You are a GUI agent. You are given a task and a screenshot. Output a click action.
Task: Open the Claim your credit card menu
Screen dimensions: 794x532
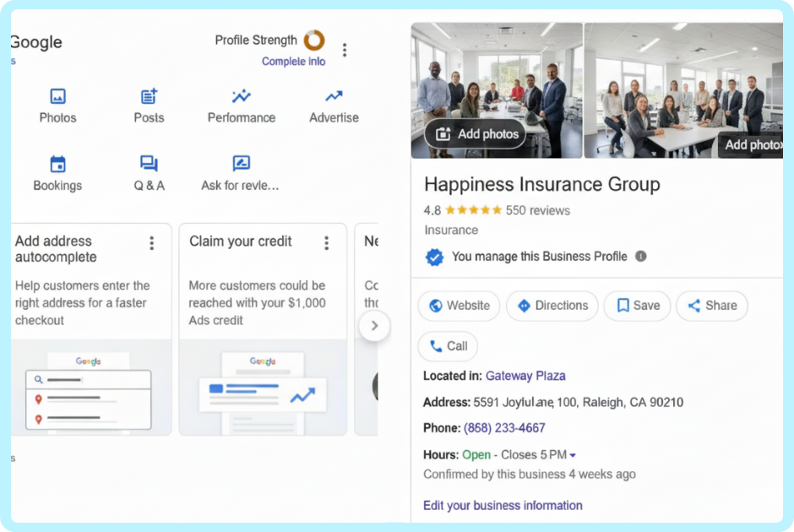[x=327, y=243]
